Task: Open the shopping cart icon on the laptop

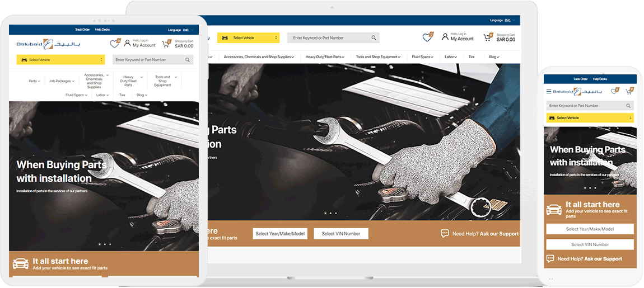Action: [x=488, y=37]
